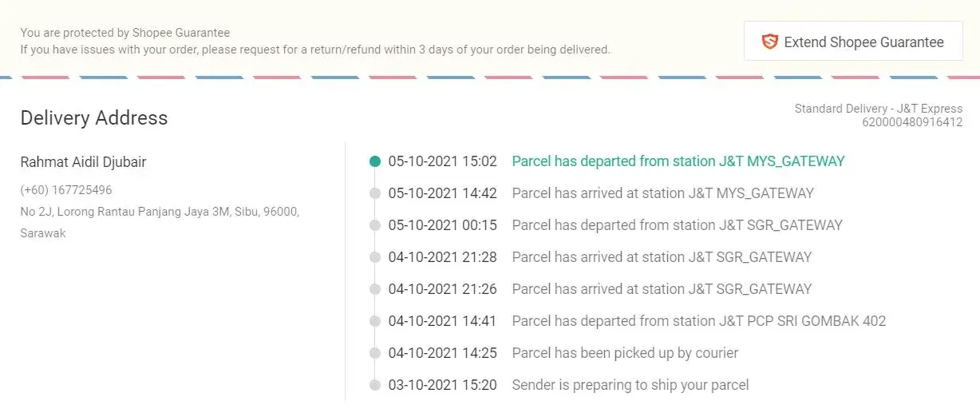
Task: Click the Extend Shopee Guarantee button
Action: pos(853,42)
